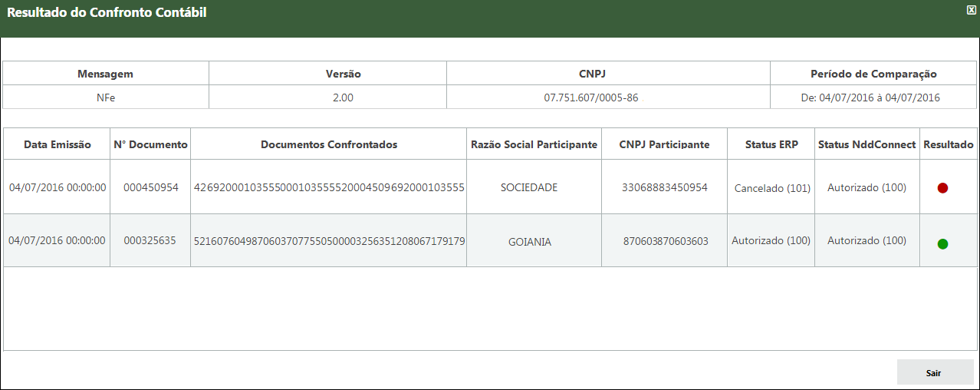This screenshot has width=980, height=390.
Task: Click NddConnect Autorizado (100) status in SOCIEDADE row
Action: coord(867,187)
